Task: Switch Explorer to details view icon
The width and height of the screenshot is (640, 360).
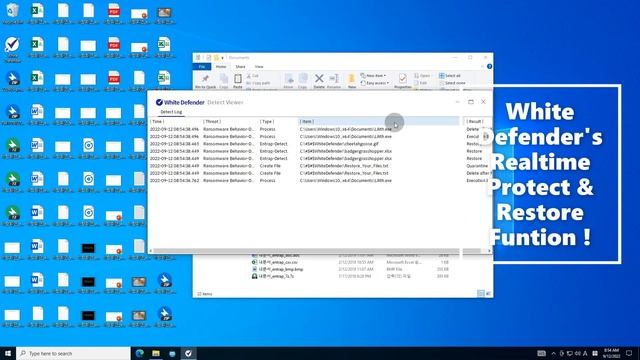Action: coord(481,293)
